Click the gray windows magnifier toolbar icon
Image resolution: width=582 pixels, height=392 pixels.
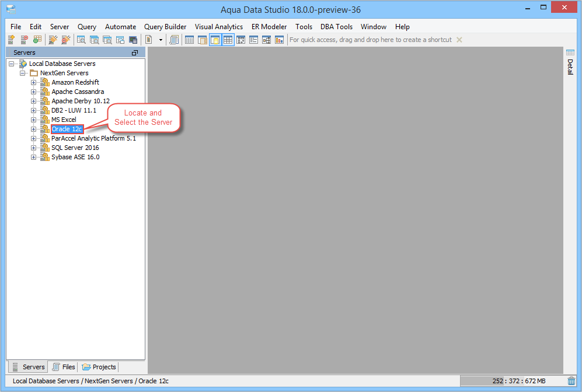point(107,40)
